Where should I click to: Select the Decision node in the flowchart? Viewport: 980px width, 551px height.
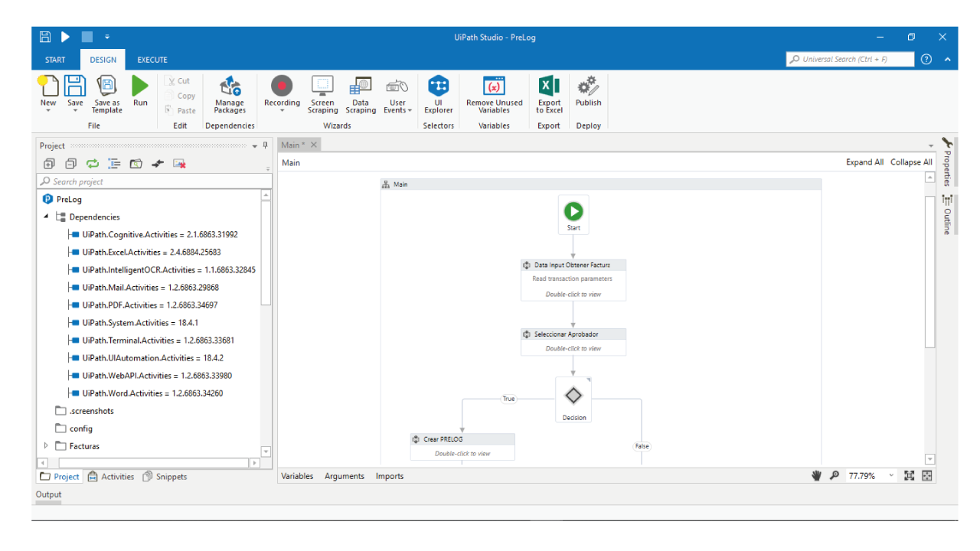pyautogui.click(x=573, y=400)
